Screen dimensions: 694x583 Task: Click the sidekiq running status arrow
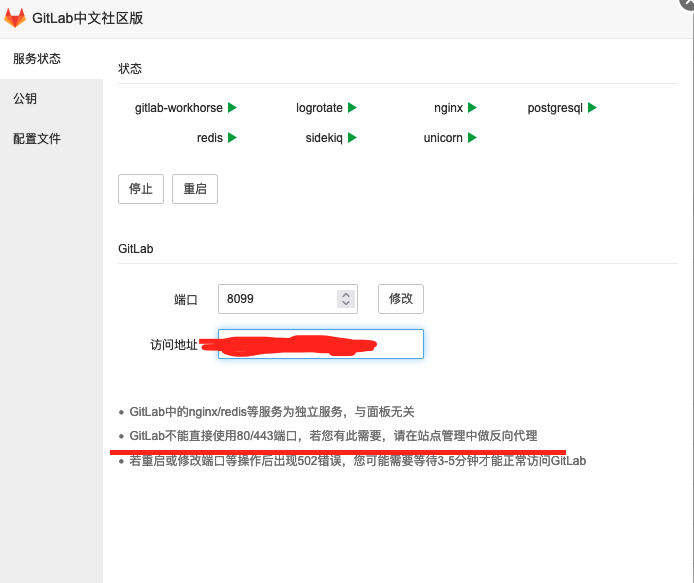(352, 138)
